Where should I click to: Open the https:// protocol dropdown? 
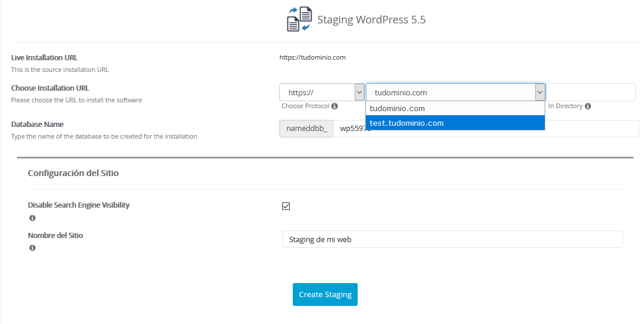coord(322,92)
